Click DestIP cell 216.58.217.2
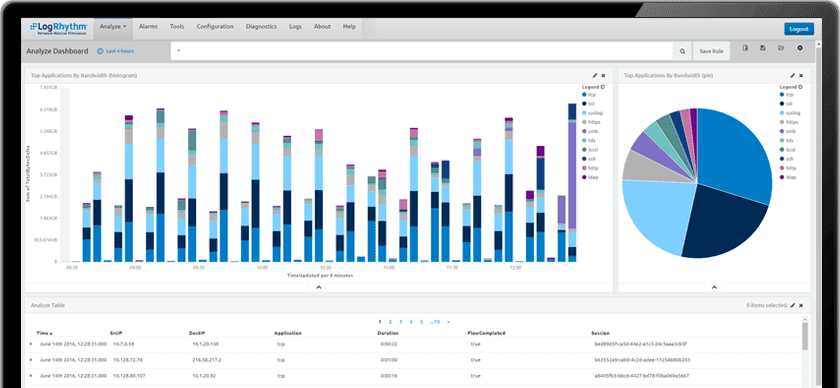Screen dimensions: 840x388 [207, 360]
